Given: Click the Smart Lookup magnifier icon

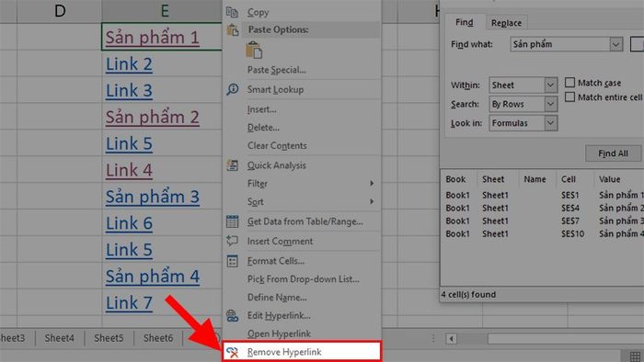Looking at the screenshot, I should 233,89.
